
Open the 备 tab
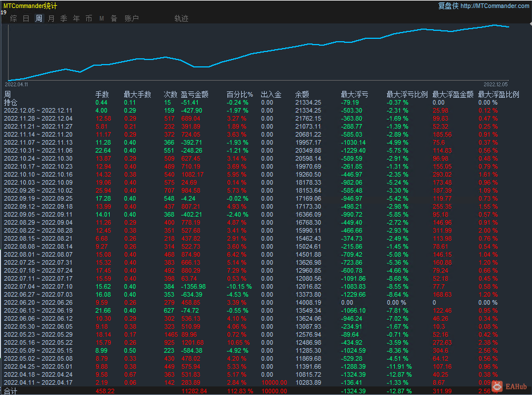click(x=114, y=18)
